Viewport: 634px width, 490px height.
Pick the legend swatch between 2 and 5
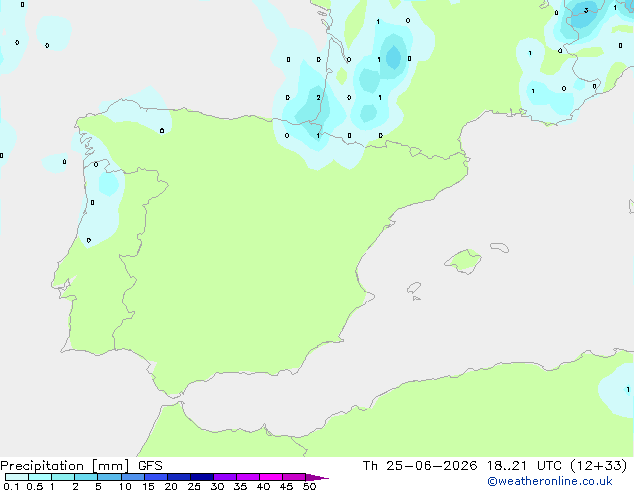click(86, 477)
